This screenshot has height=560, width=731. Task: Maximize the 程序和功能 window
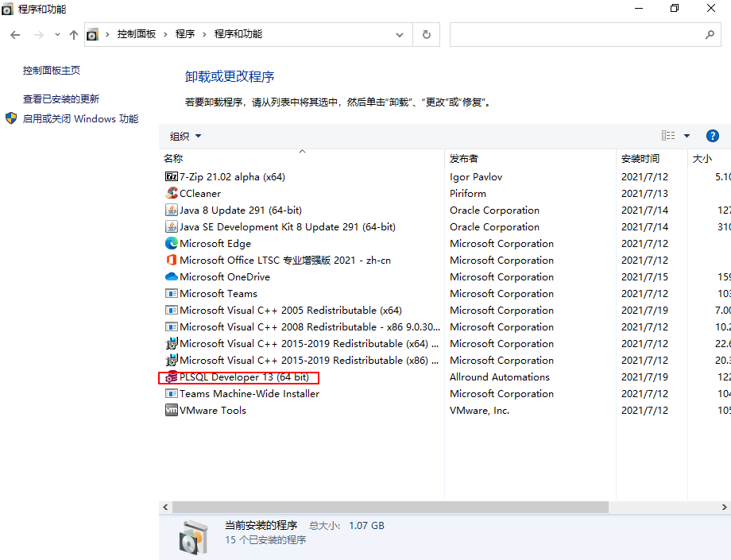(x=675, y=8)
